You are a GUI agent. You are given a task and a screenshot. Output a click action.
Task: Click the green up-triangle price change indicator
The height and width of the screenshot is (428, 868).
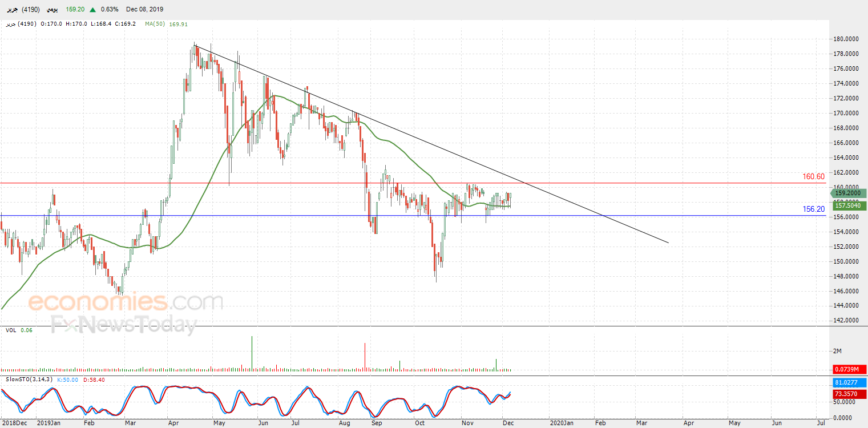tap(92, 10)
